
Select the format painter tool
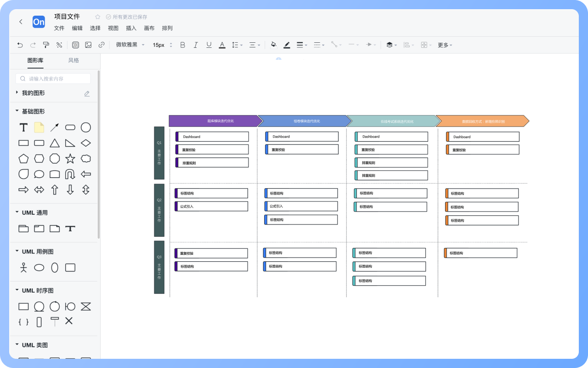pos(46,45)
